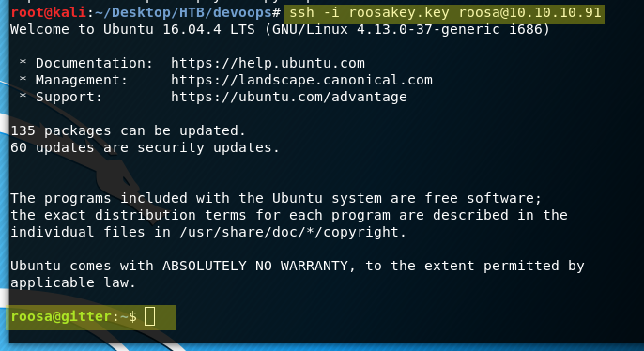Click the ABSOLUTELY NO WARRANTY line
This screenshot has width=644, height=351.
tap(297, 266)
